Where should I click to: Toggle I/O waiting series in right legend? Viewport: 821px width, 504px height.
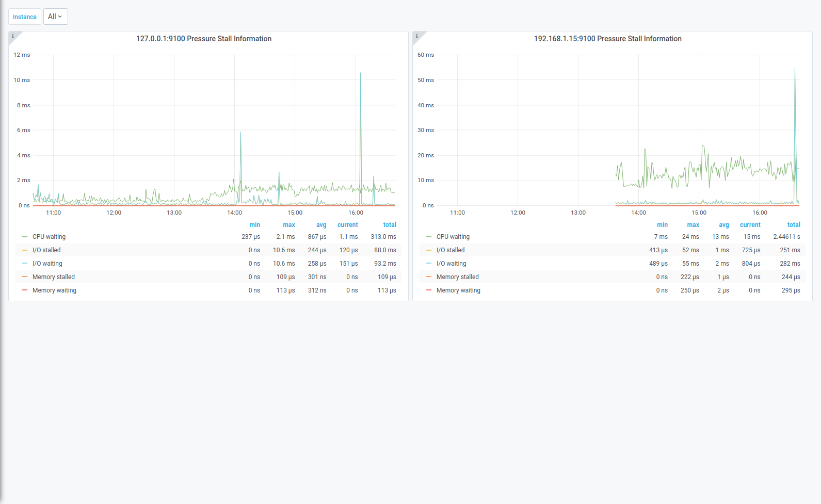pyautogui.click(x=451, y=264)
